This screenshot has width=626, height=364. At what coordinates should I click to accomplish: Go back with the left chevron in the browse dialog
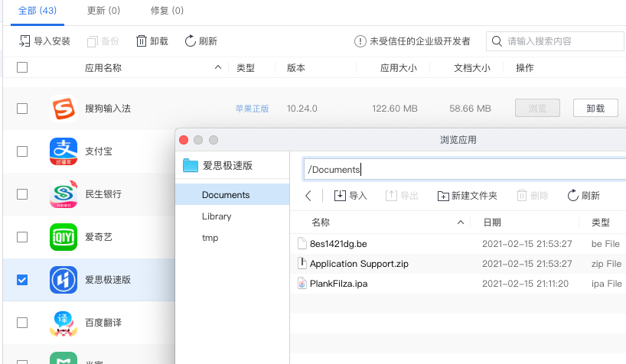tap(308, 196)
